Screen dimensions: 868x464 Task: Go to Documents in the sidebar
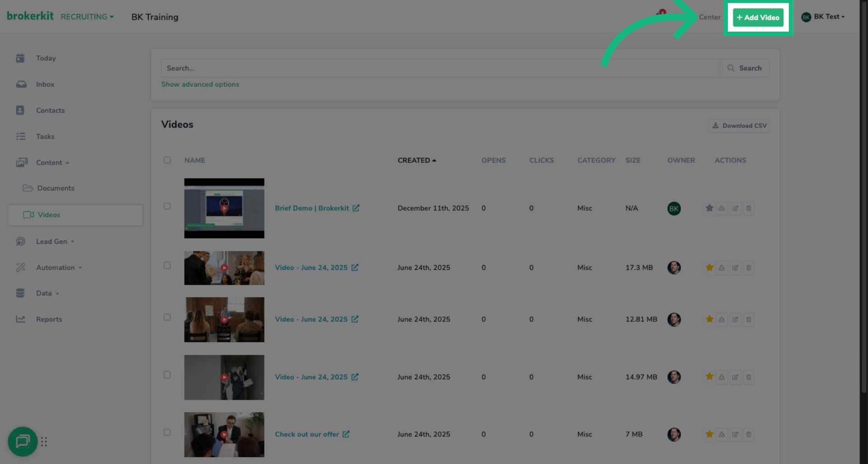click(x=56, y=188)
